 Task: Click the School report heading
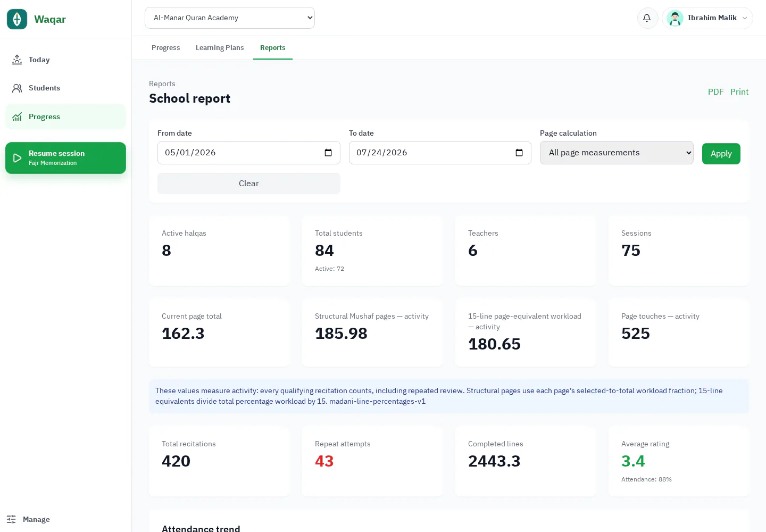tap(189, 98)
